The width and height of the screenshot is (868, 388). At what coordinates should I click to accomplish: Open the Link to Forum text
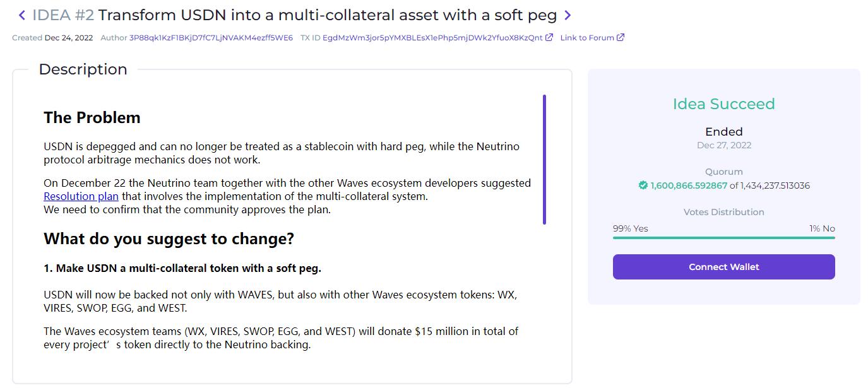click(x=587, y=38)
